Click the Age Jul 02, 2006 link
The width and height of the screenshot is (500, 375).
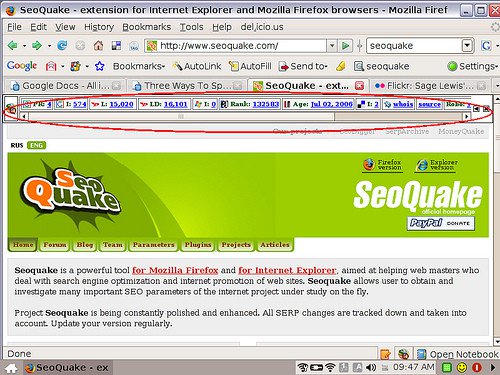pyautogui.click(x=332, y=104)
